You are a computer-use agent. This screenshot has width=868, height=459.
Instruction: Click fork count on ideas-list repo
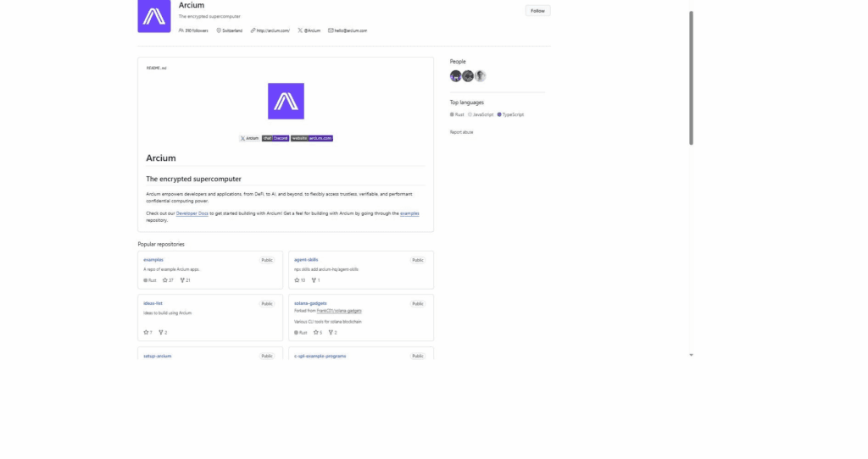[x=163, y=332]
